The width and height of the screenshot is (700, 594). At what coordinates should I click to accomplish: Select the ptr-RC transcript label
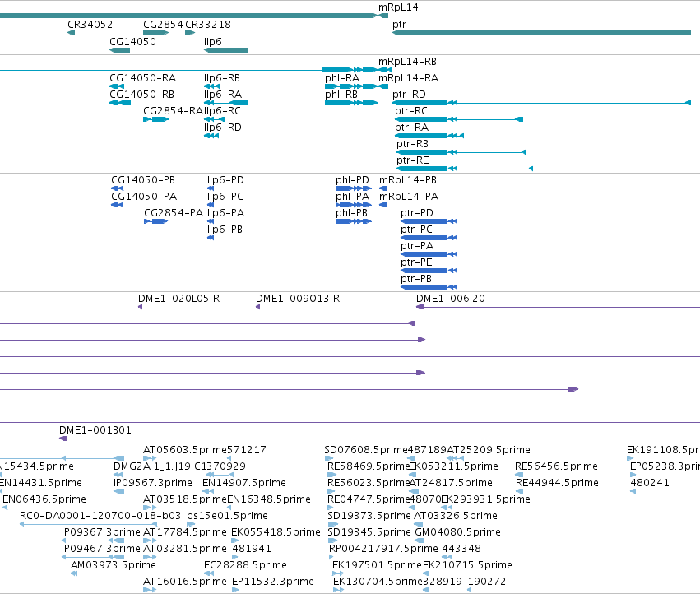(411, 111)
